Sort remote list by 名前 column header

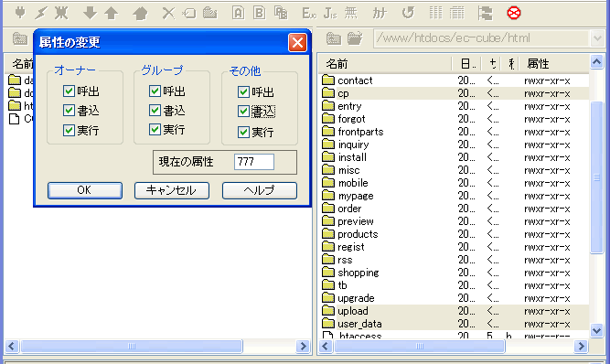[385, 63]
